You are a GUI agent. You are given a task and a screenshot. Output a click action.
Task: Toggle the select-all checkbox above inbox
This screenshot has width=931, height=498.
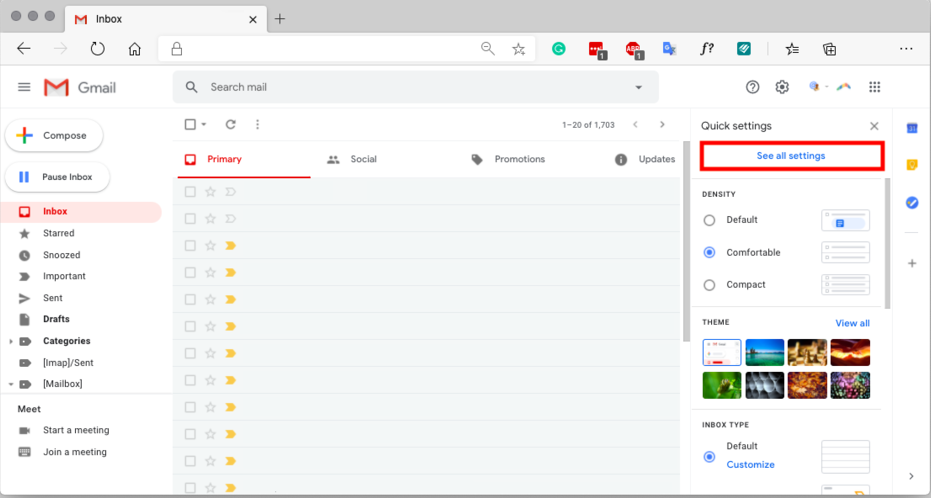(x=190, y=124)
